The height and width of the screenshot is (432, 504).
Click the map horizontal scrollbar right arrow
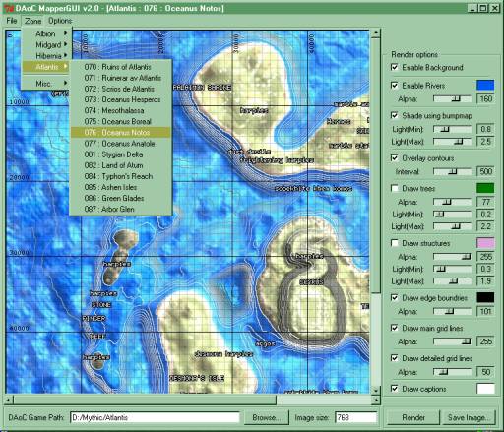pos(376,400)
